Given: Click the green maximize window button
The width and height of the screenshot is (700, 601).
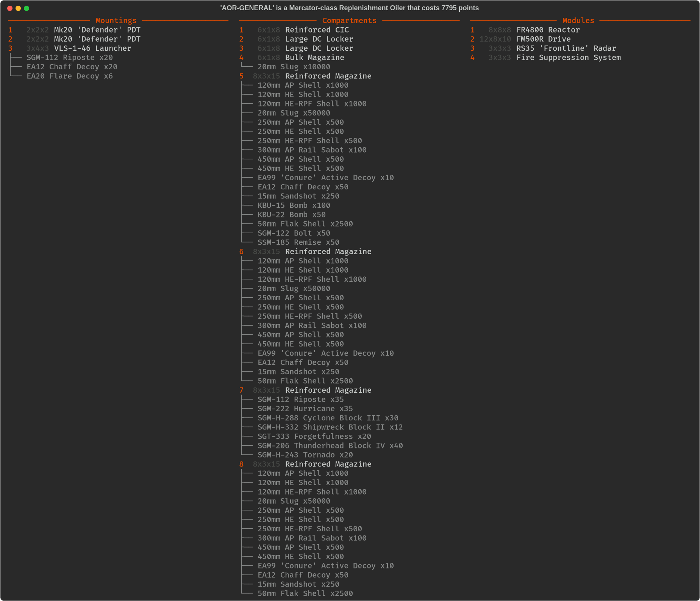Looking at the screenshot, I should [27, 8].
